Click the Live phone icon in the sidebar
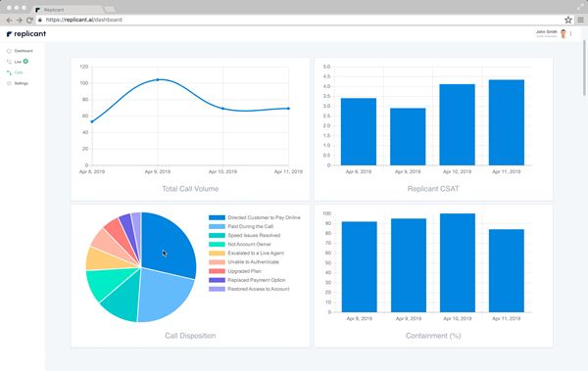The image size is (588, 371). point(9,62)
